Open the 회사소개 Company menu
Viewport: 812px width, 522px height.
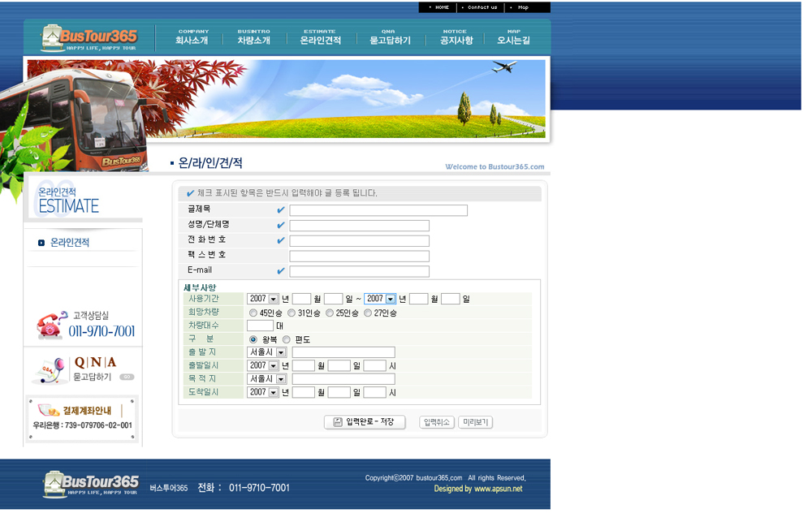(192, 37)
